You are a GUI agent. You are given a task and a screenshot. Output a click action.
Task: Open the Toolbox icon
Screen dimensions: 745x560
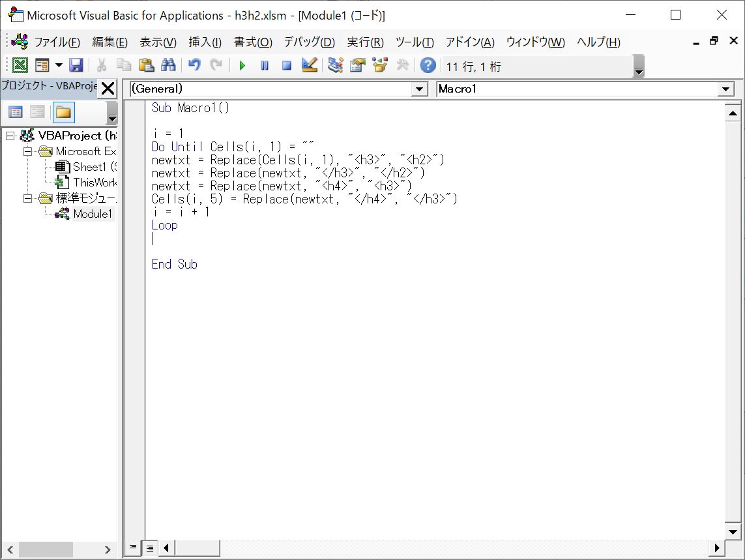tap(402, 65)
